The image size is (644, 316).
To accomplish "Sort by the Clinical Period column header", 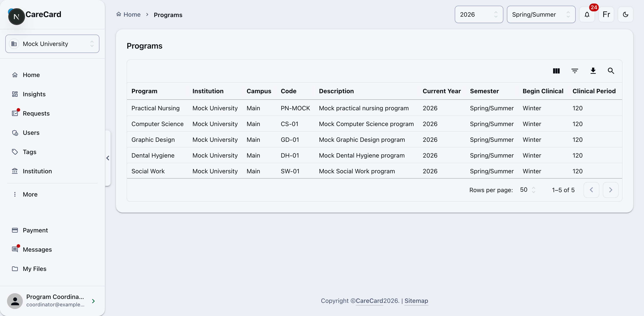I will tap(594, 91).
